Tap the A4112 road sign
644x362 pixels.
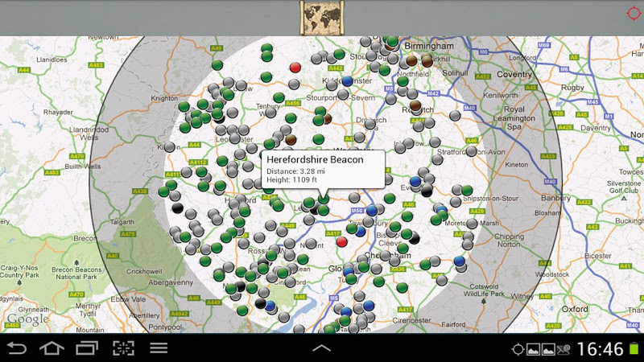pos(198,162)
